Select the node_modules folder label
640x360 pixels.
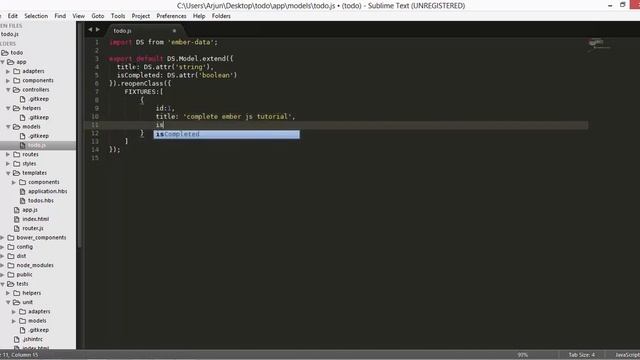[35, 265]
